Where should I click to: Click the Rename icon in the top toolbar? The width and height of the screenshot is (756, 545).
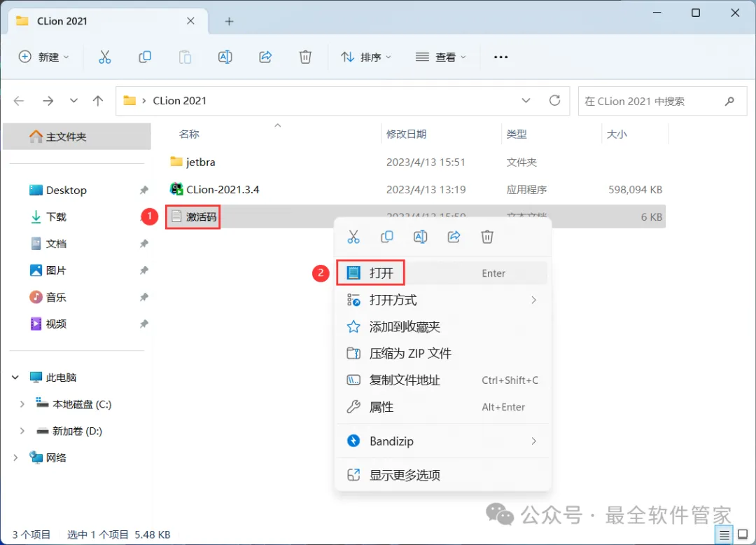coord(225,57)
